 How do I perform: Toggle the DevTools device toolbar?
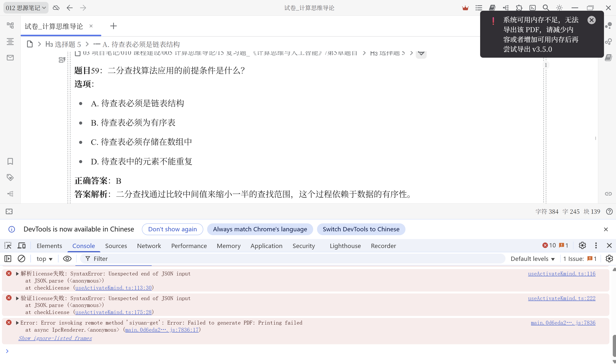click(22, 245)
